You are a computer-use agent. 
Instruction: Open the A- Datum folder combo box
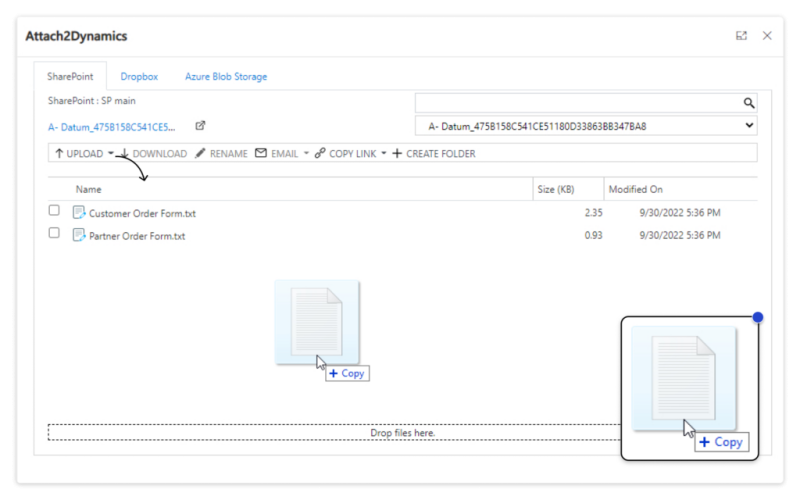586,126
